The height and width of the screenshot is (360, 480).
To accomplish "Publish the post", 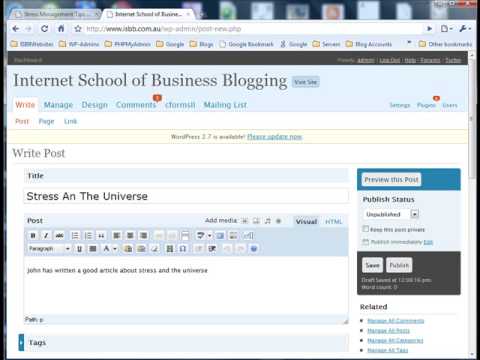I will [399, 265].
